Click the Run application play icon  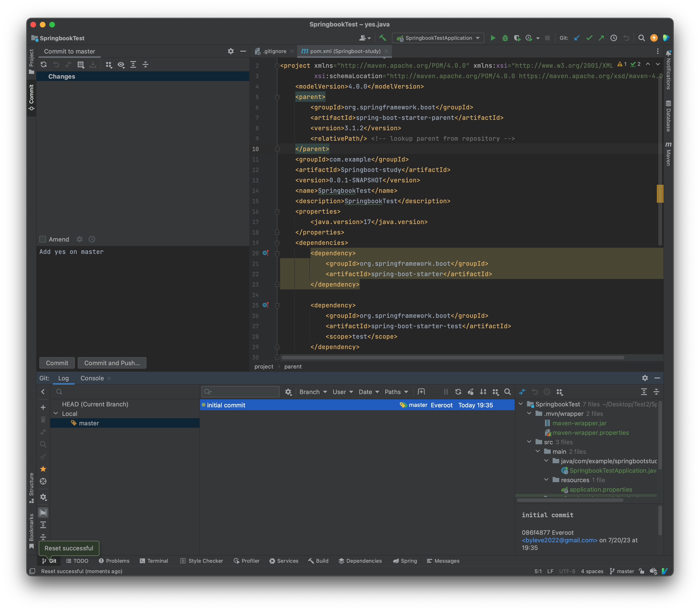coord(493,38)
